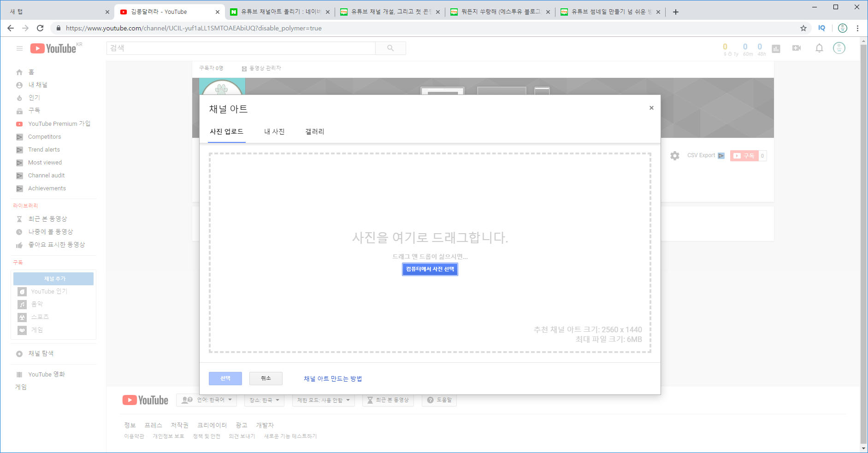Click the 선택 button in dialog
The height and width of the screenshot is (453, 868).
pos(225,378)
